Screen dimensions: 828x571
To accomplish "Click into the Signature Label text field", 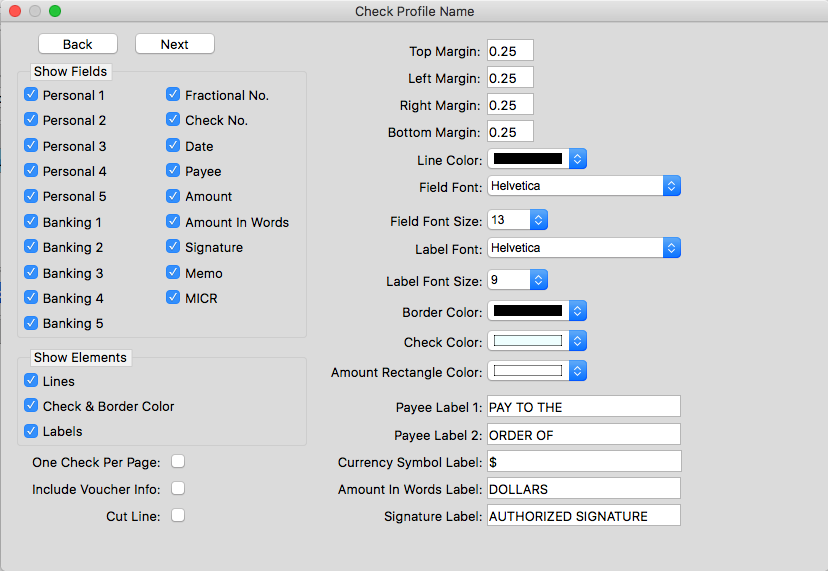I will tap(584, 516).
